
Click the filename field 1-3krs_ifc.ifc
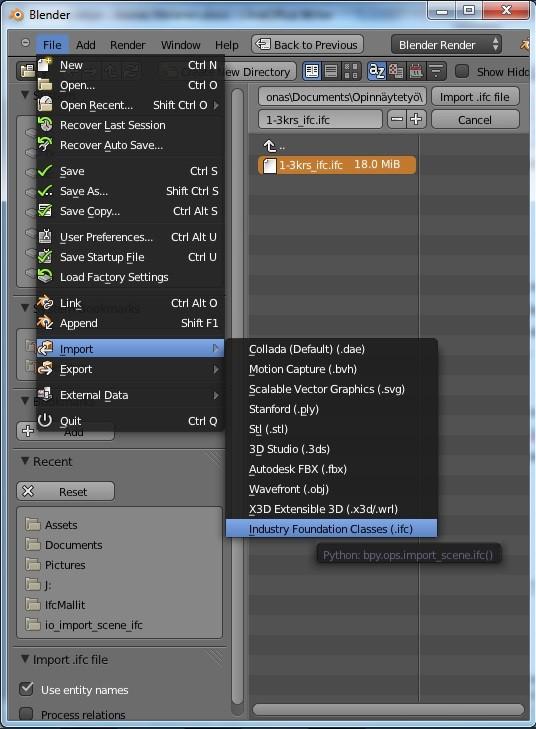[320, 119]
